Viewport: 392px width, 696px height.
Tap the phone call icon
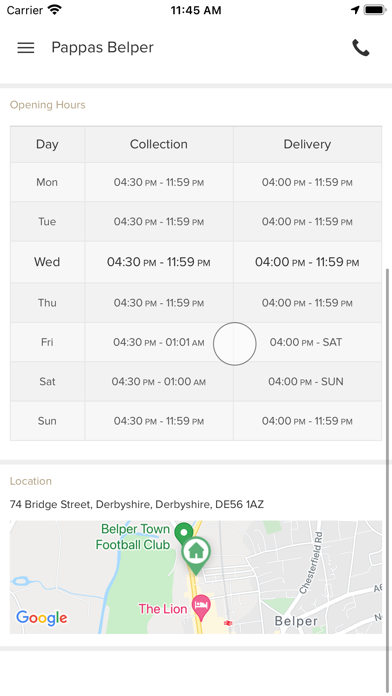pyautogui.click(x=360, y=48)
